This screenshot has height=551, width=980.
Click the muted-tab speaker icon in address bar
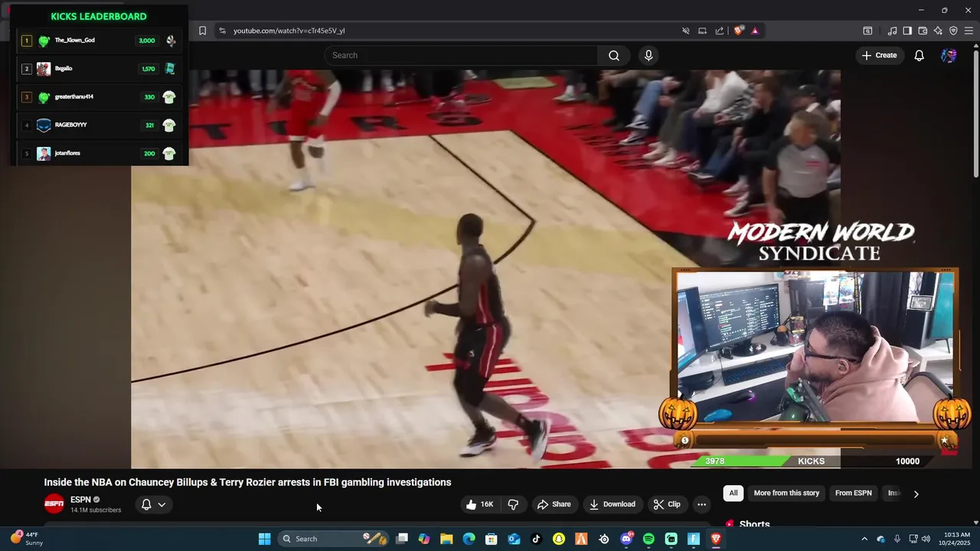(x=686, y=31)
